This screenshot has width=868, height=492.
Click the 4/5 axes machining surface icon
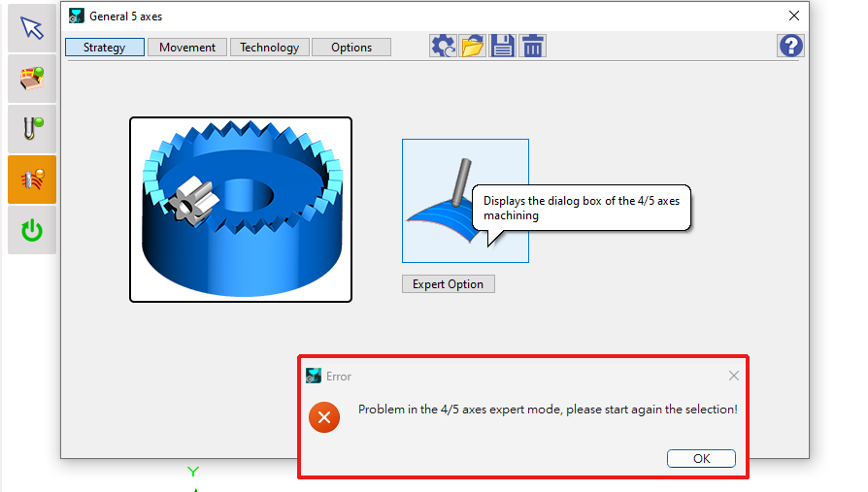click(465, 201)
